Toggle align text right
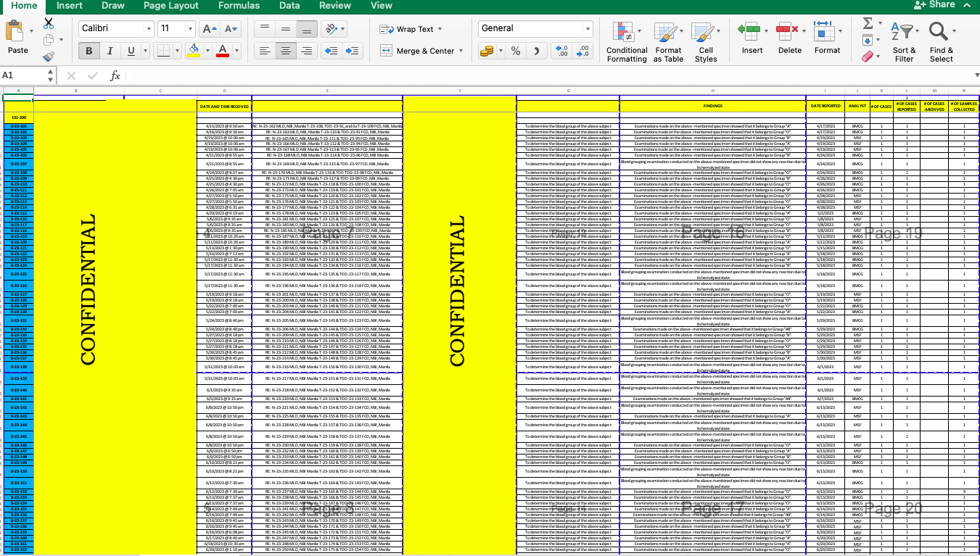Screen dimensions: 980x556 pyautogui.click(x=307, y=51)
